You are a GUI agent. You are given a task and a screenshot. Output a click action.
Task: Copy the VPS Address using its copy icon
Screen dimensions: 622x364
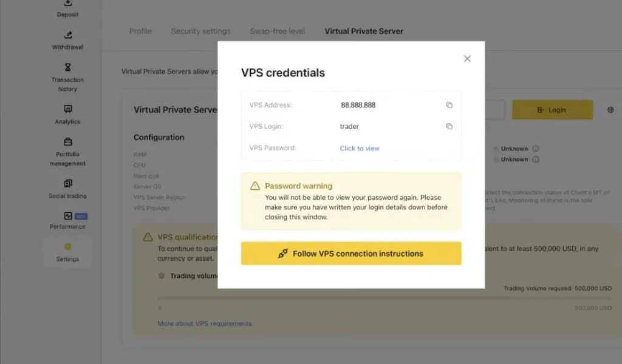(x=449, y=104)
